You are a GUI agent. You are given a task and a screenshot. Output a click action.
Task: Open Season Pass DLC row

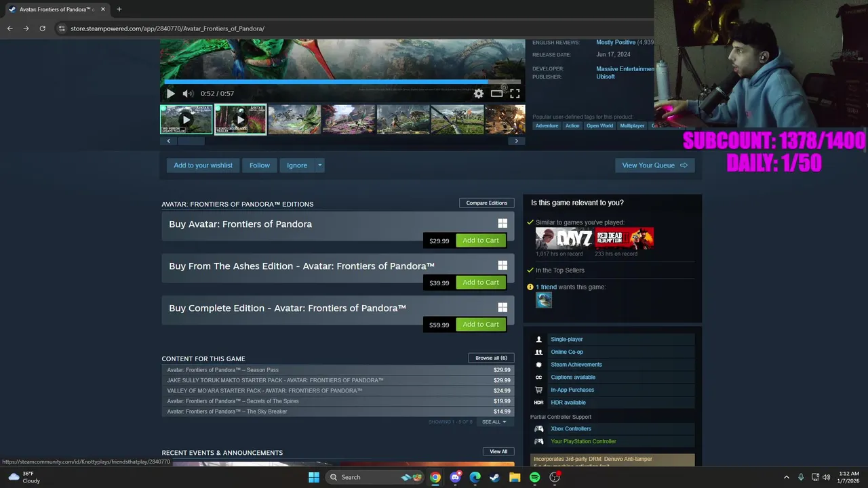tap(338, 370)
